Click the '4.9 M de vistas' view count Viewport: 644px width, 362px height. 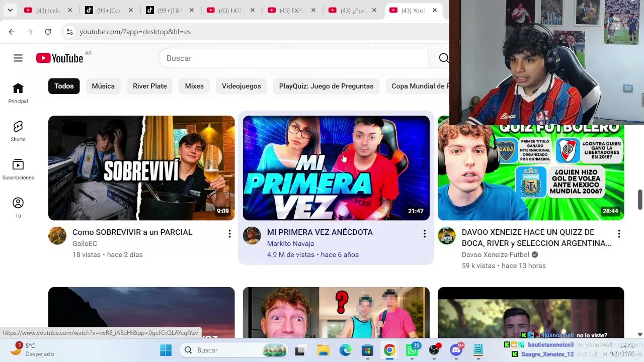(291, 255)
